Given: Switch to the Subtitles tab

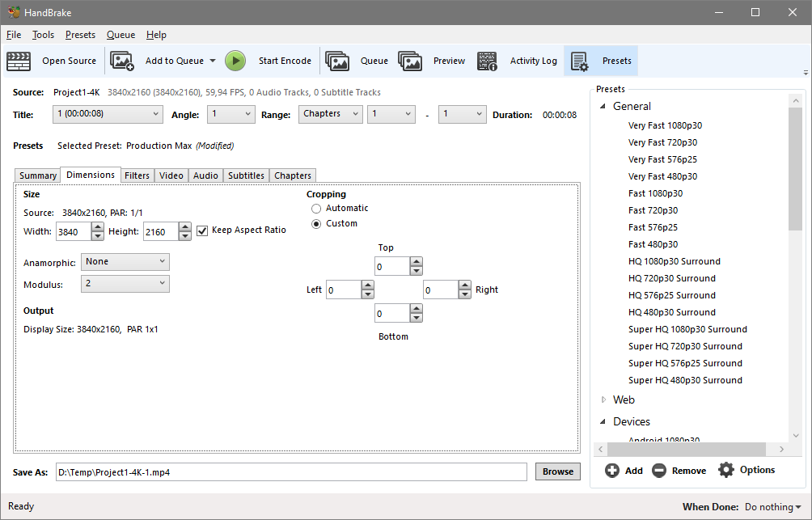Looking at the screenshot, I should tap(247, 175).
